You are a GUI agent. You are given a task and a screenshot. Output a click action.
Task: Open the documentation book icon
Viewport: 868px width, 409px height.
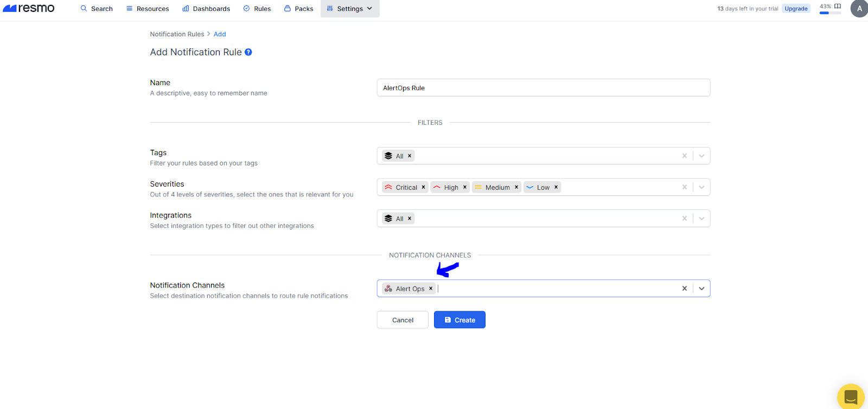pos(838,7)
